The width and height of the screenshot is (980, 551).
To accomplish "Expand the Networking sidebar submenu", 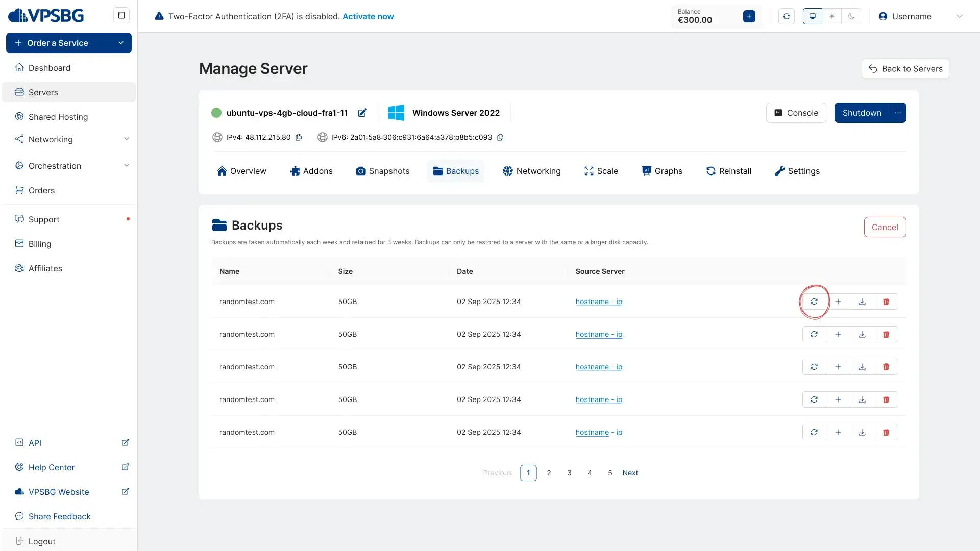I will pyautogui.click(x=126, y=139).
